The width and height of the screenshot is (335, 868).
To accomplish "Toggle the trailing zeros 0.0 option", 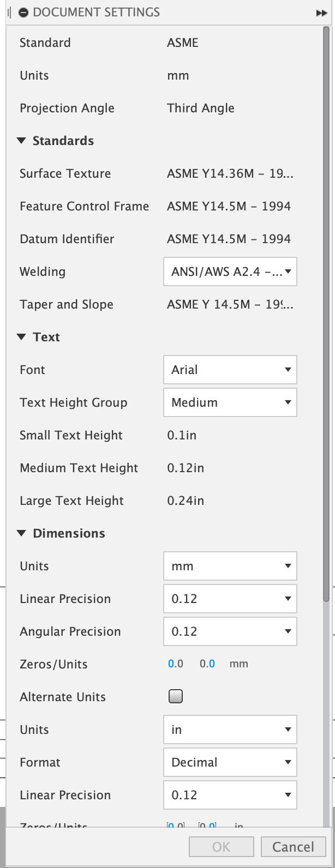I will pyautogui.click(x=207, y=664).
